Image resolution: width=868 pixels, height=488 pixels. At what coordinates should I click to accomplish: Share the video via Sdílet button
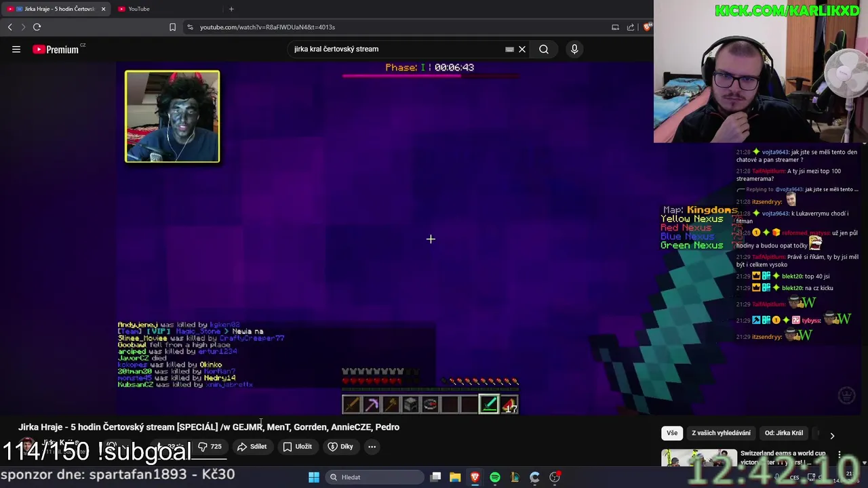[x=252, y=447]
